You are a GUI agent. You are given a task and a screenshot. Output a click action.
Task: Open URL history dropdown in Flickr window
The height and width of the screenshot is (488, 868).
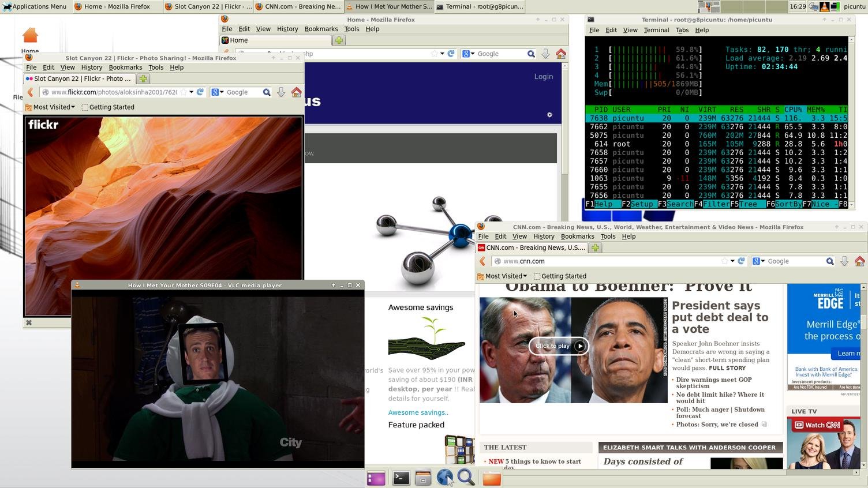192,92
